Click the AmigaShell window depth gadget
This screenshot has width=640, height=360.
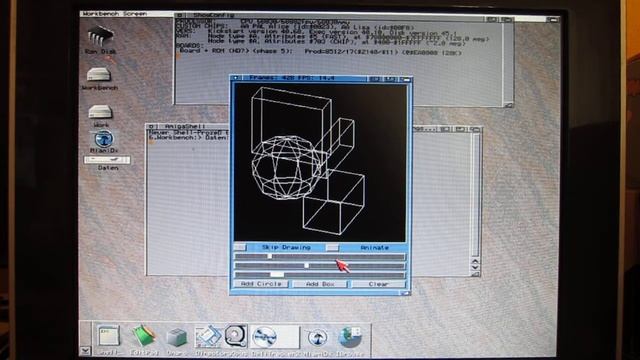point(475,129)
